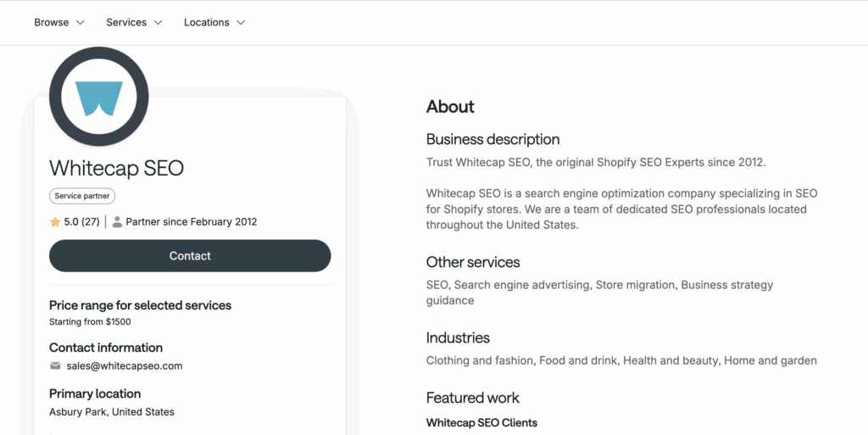This screenshot has width=868, height=435.
Task: Open the sales@whitecapseo.com email link
Action: (125, 365)
